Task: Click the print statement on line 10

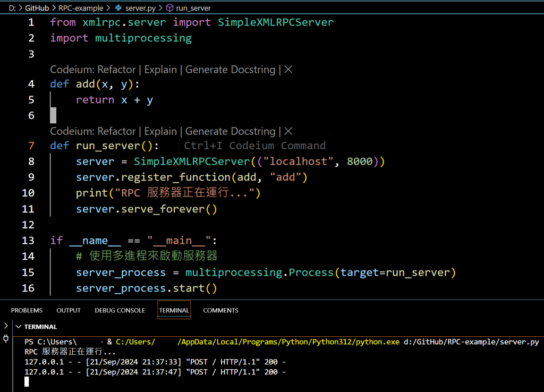Action: [168, 192]
